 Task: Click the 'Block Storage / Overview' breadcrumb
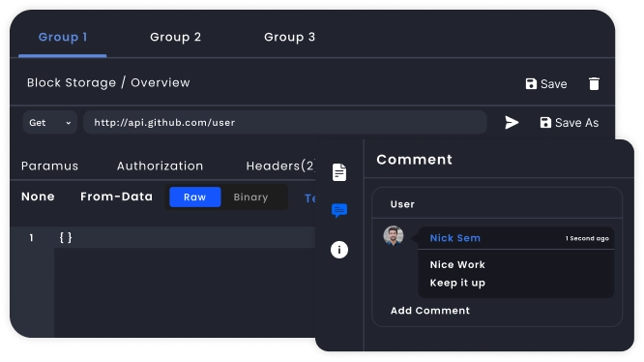pyautogui.click(x=108, y=83)
